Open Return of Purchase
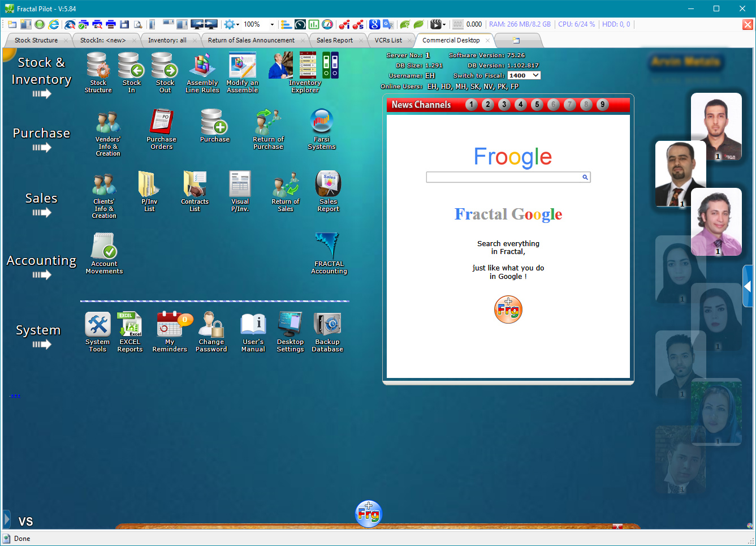This screenshot has height=546, width=756. (x=268, y=130)
